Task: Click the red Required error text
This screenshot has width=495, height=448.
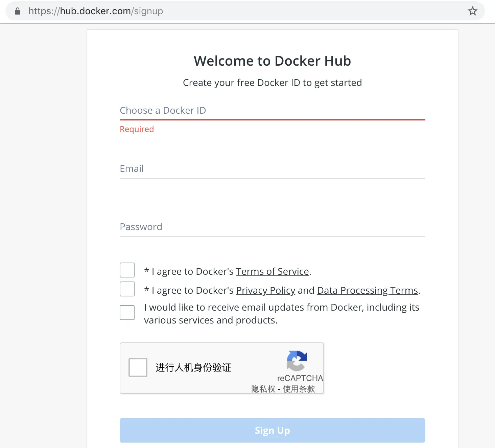Action: 137,129
